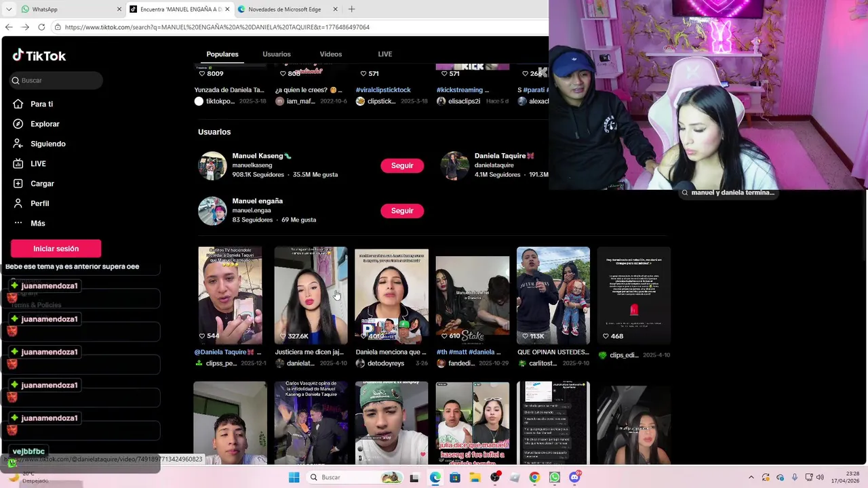Reload the TikTok page
Screen dimensions: 868x488
[41, 27]
